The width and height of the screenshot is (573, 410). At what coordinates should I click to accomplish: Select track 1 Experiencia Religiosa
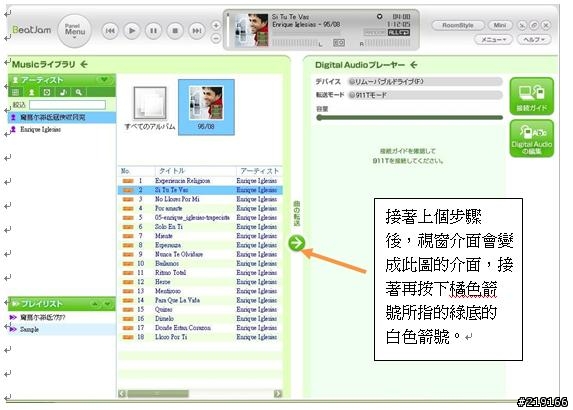(x=200, y=181)
